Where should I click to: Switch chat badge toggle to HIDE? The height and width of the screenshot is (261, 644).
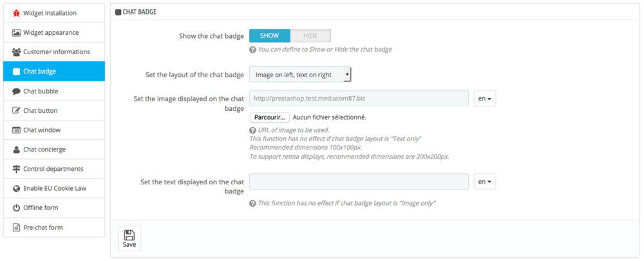pos(310,35)
